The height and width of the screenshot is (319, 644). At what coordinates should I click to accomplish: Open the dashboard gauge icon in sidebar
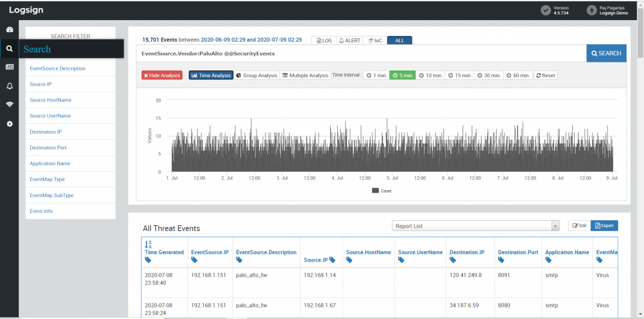9,30
